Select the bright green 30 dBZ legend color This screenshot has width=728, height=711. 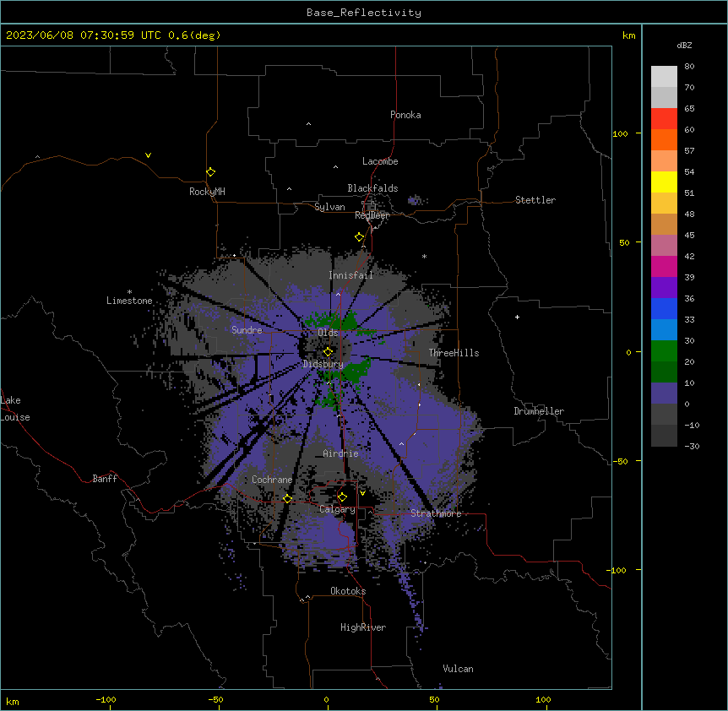[664, 351]
